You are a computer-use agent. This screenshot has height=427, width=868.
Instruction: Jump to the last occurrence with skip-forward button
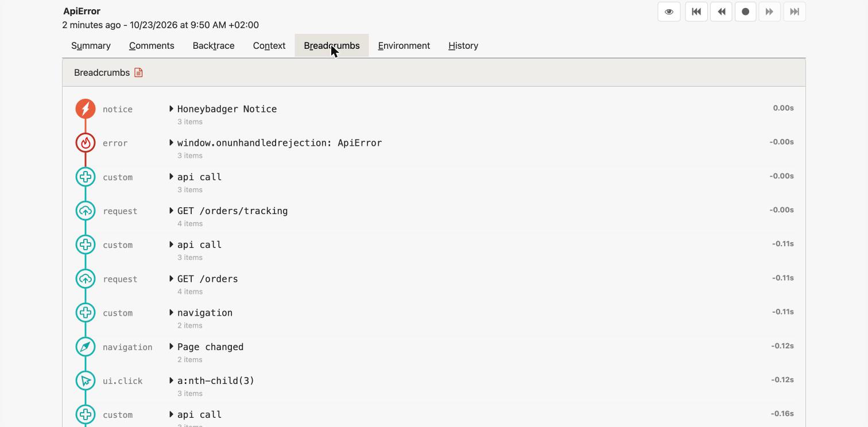coord(795,11)
